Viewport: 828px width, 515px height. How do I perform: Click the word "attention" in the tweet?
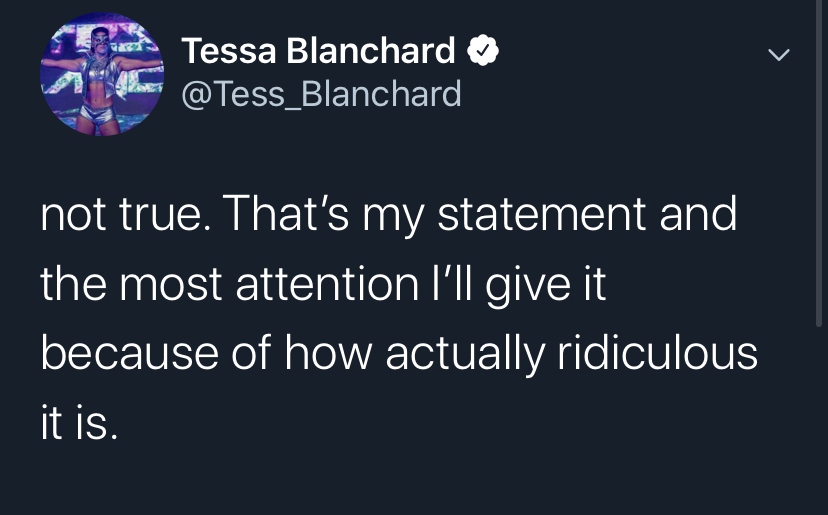click(x=327, y=284)
